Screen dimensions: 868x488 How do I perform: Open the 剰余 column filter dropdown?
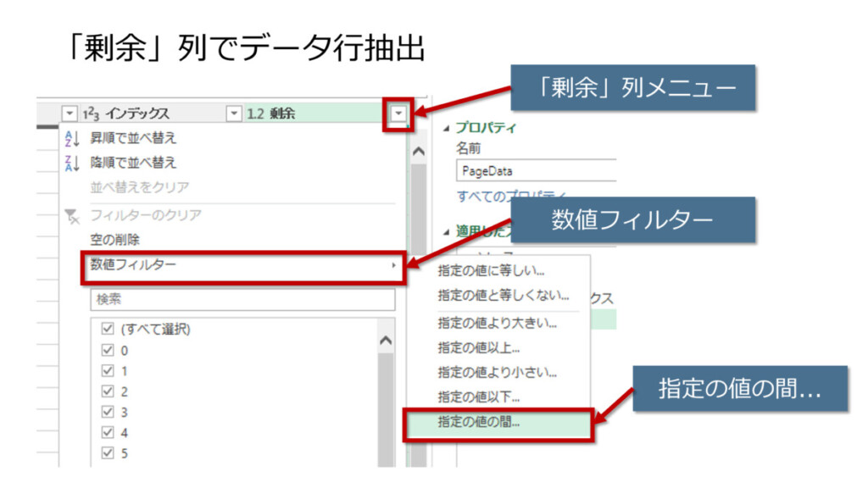[x=399, y=114]
